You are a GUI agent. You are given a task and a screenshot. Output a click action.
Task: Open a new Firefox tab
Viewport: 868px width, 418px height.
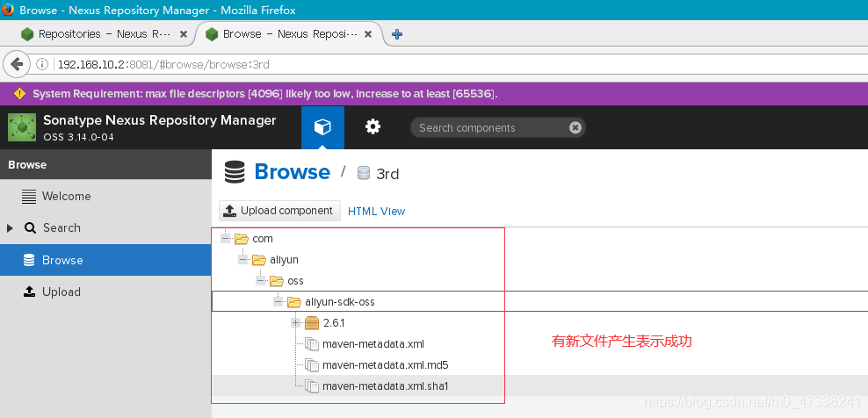[x=396, y=34]
